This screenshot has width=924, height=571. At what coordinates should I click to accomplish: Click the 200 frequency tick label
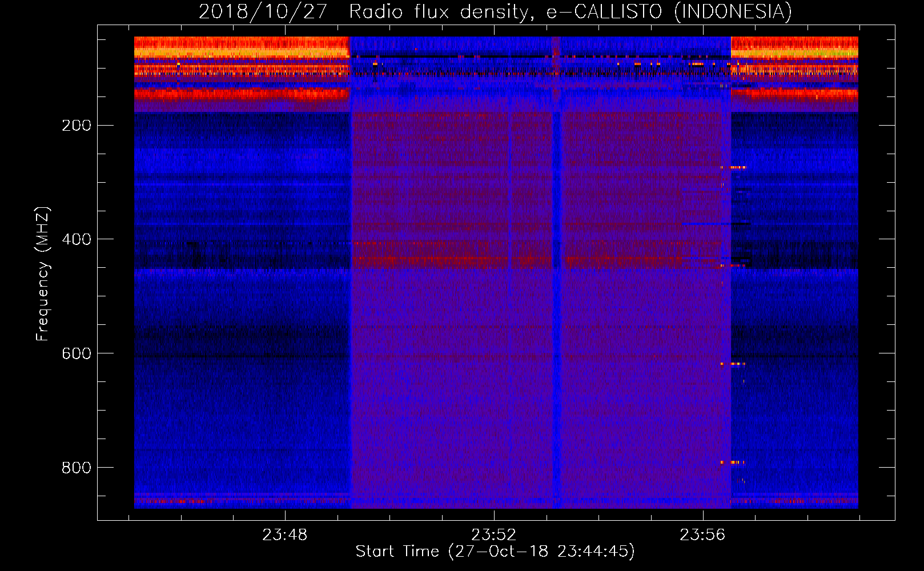pyautogui.click(x=77, y=125)
